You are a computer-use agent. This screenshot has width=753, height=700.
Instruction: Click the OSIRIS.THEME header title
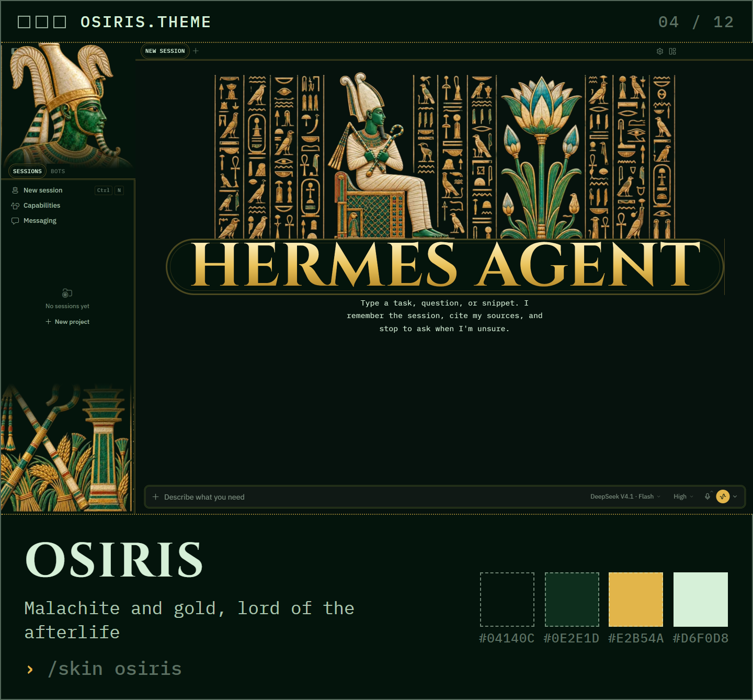point(146,22)
